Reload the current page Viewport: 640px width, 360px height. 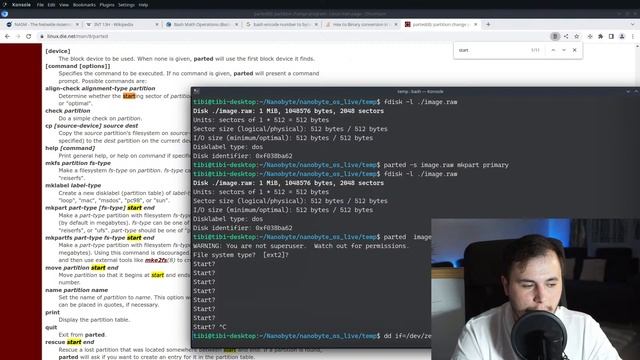[29, 36]
